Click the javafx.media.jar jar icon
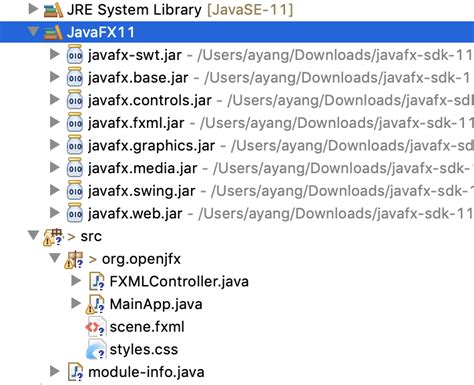 (75, 168)
